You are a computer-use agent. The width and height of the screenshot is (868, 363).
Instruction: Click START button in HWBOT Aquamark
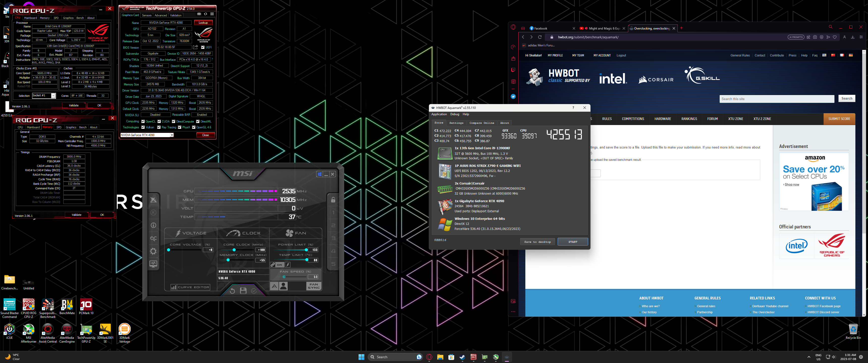[x=573, y=242]
